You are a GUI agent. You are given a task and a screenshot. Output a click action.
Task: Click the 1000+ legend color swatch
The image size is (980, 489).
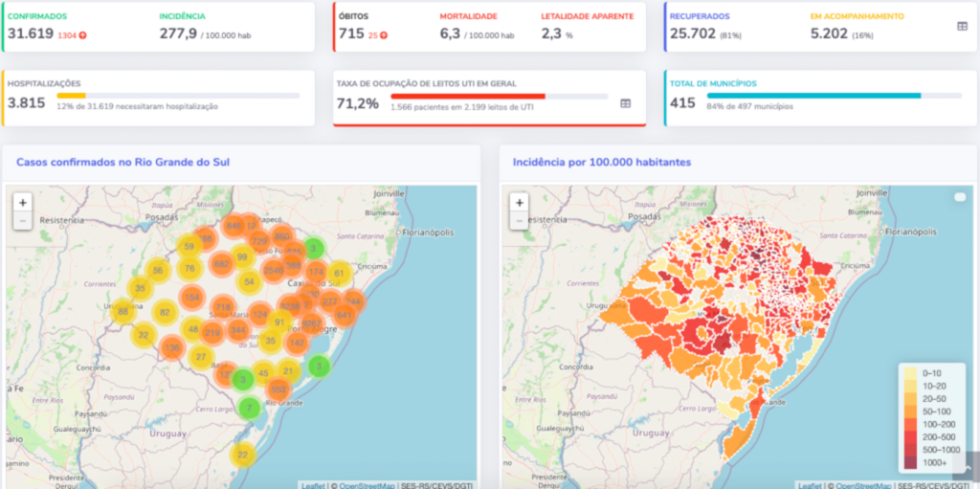tap(908, 463)
